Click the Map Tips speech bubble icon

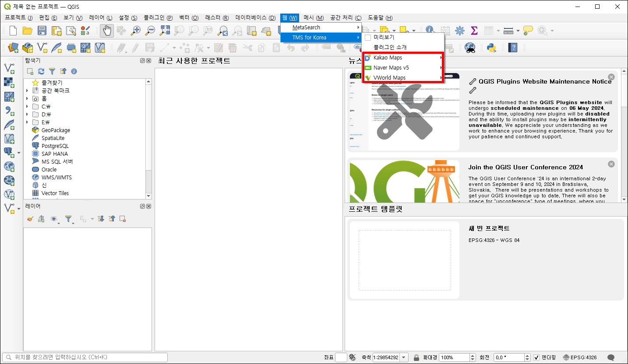point(528,31)
